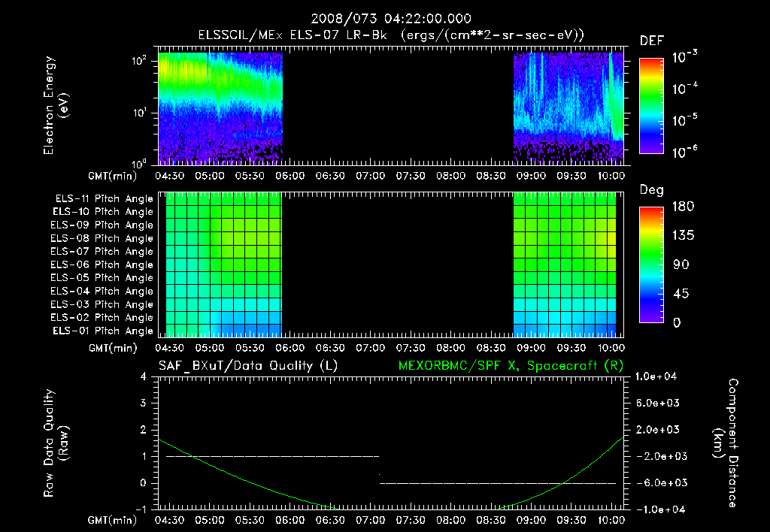Select the ELS-09 Pitch Angle row label

(x=102, y=225)
